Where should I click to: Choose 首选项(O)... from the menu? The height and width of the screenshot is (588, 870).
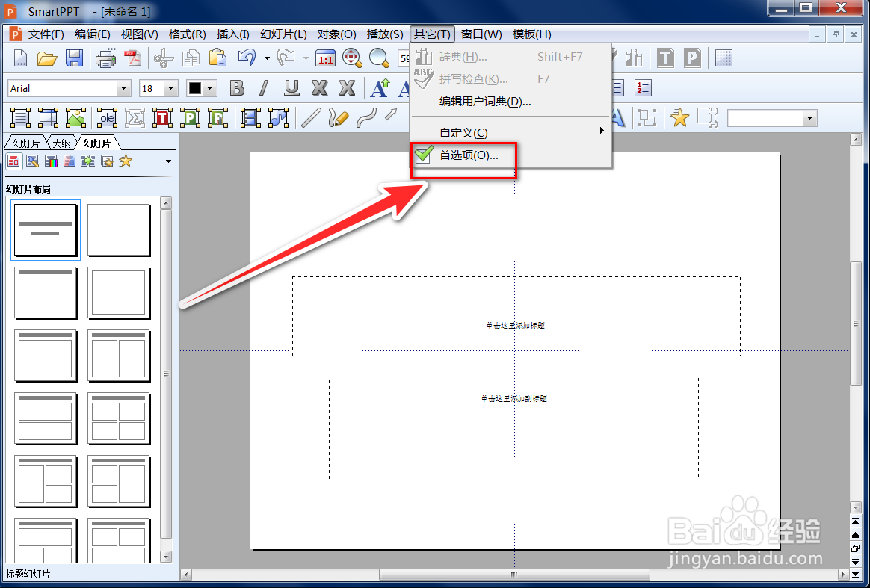point(511,155)
